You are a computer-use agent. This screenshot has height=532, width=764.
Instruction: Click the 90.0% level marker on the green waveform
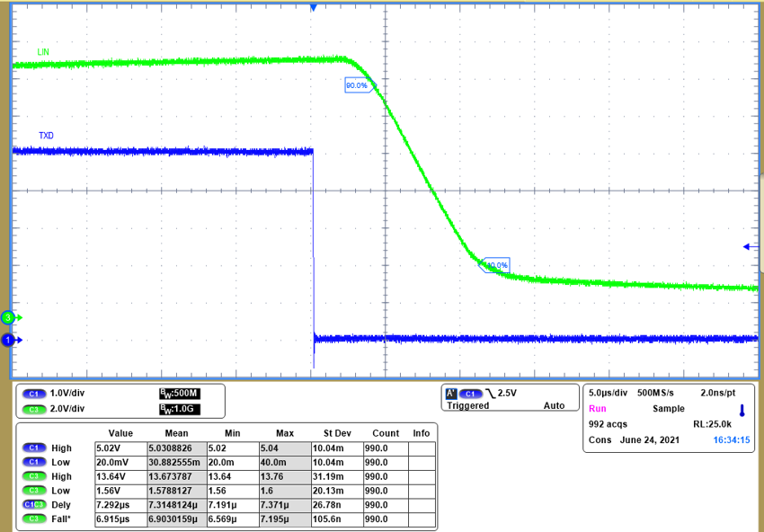[358, 85]
